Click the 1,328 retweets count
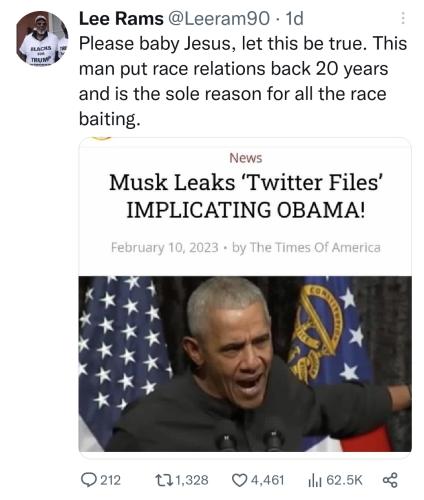Screen dimensions: 424x500 [x=192, y=480]
